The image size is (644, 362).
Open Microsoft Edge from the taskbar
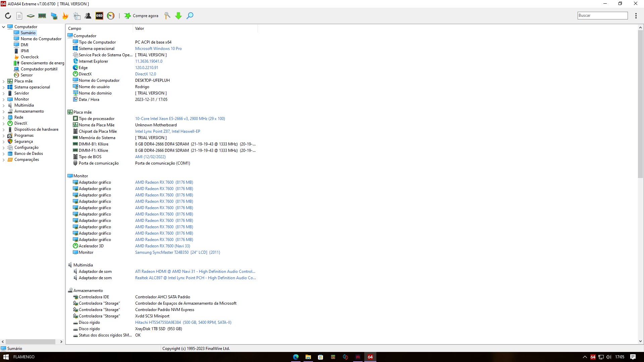tap(296, 357)
